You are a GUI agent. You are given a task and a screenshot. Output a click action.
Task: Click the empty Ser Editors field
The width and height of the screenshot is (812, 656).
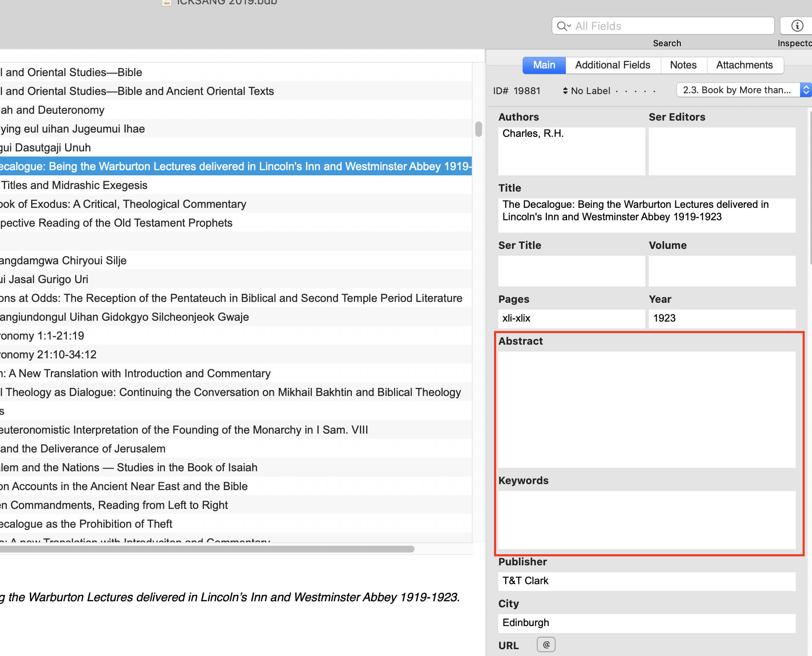[722, 151]
